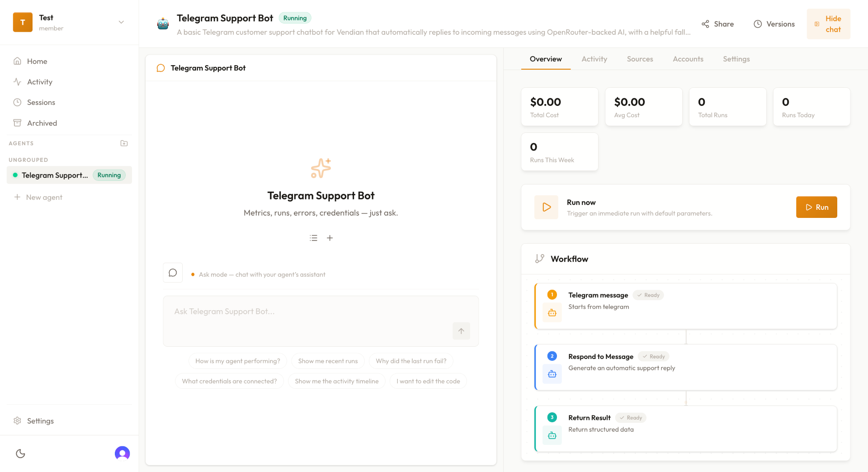Viewport: 868px width, 472px height.
Task: Click the sparkle icon above bot title
Action: pos(321,168)
